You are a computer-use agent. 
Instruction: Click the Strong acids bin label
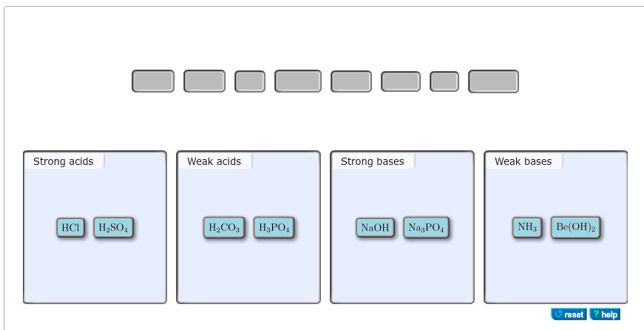point(64,161)
